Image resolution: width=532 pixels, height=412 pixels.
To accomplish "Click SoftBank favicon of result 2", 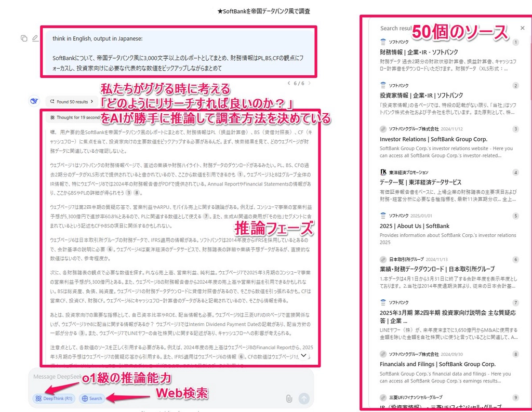I will coord(383,85).
